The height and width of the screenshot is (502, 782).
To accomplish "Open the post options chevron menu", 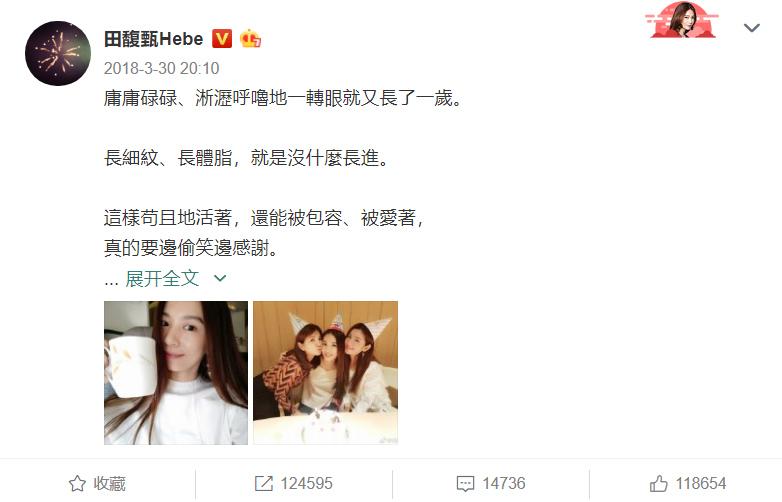I will click(x=752, y=27).
